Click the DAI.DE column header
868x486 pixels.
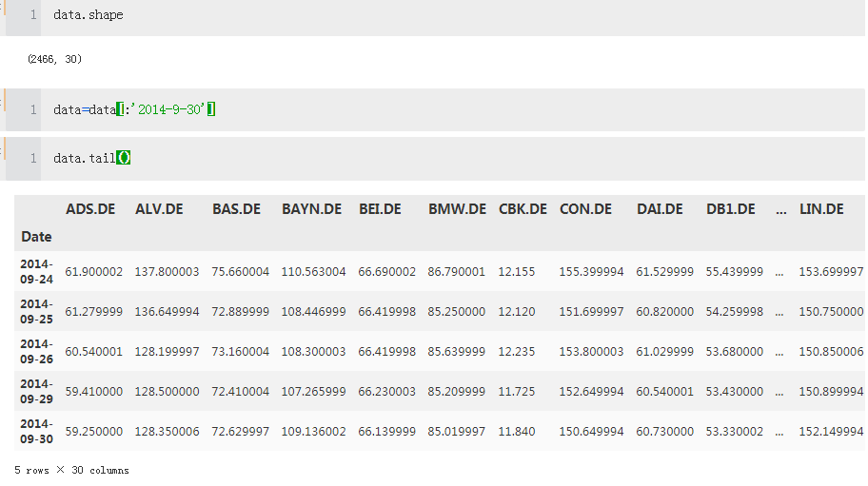pos(660,209)
